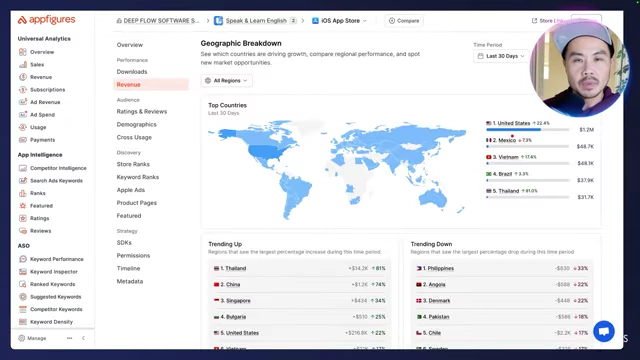Open the Competitor Keywords icon
640x360 pixels.
tap(23, 309)
